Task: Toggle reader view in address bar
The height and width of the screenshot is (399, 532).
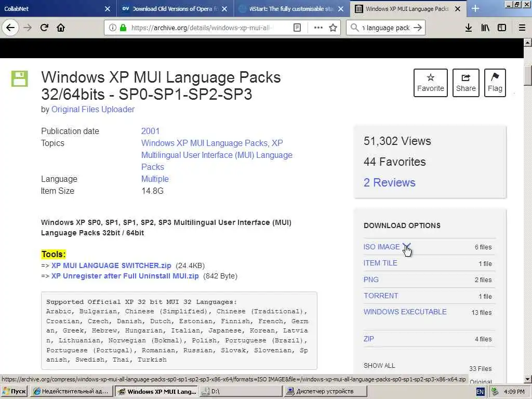Action: (297, 28)
